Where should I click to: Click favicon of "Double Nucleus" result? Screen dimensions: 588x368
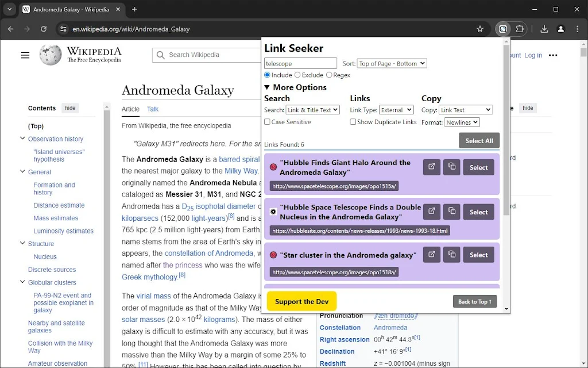tap(273, 212)
